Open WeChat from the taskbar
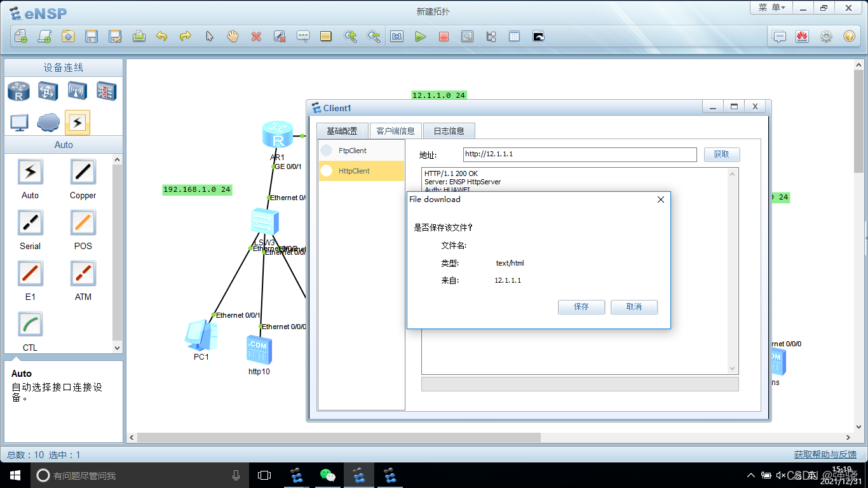Image resolution: width=868 pixels, height=488 pixels. pyautogui.click(x=328, y=475)
